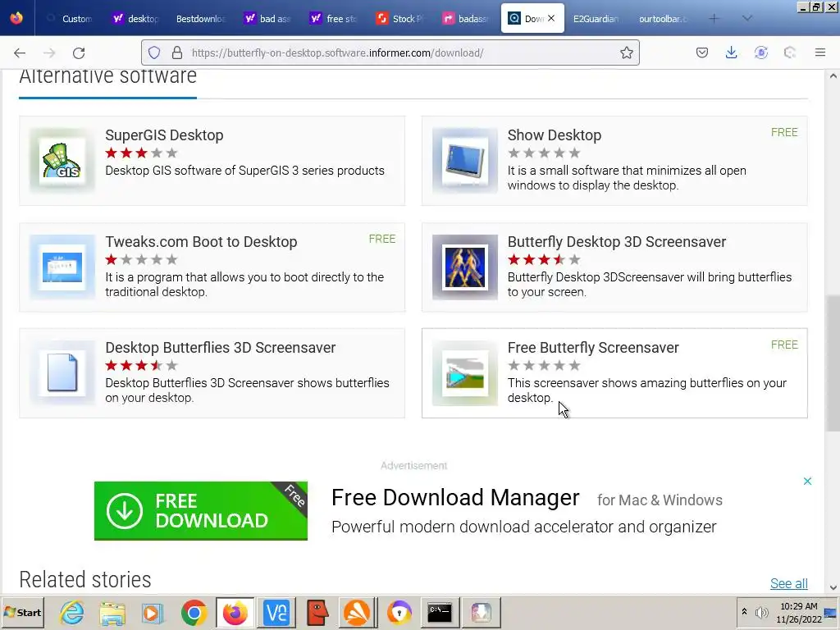Viewport: 840px width, 630px height.
Task: Open the keyhole circle taskbar icon
Action: click(x=399, y=612)
